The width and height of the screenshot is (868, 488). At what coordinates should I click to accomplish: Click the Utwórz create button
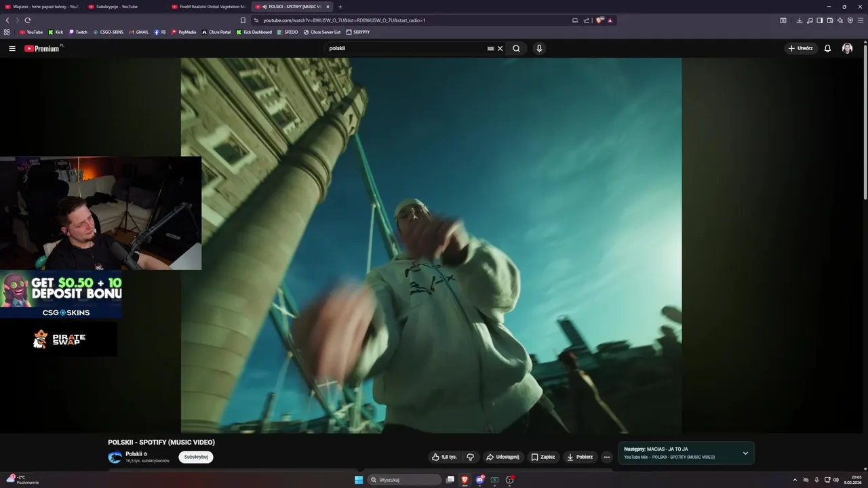click(800, 49)
